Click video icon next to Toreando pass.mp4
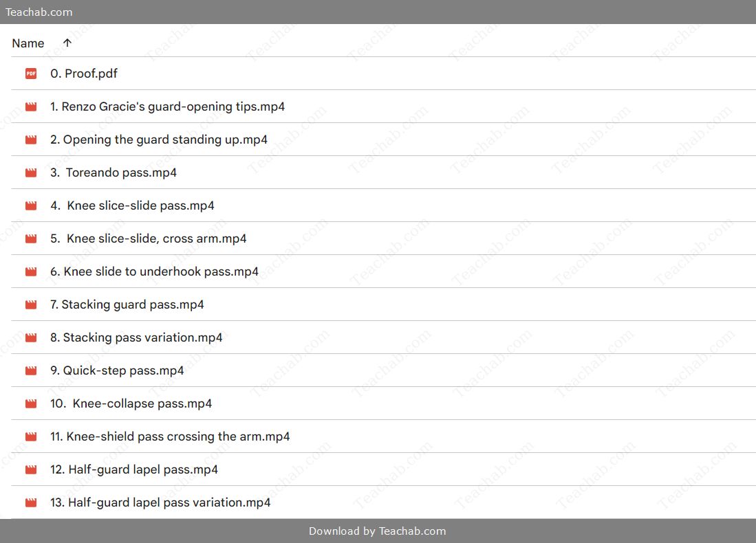756x543 pixels. [31, 173]
